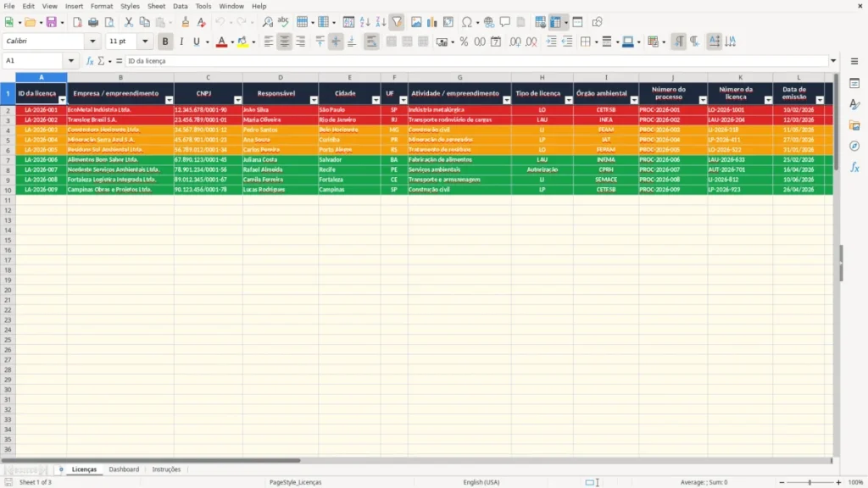Toggle italic formatting
The width and height of the screenshot is (868, 488).
181,42
